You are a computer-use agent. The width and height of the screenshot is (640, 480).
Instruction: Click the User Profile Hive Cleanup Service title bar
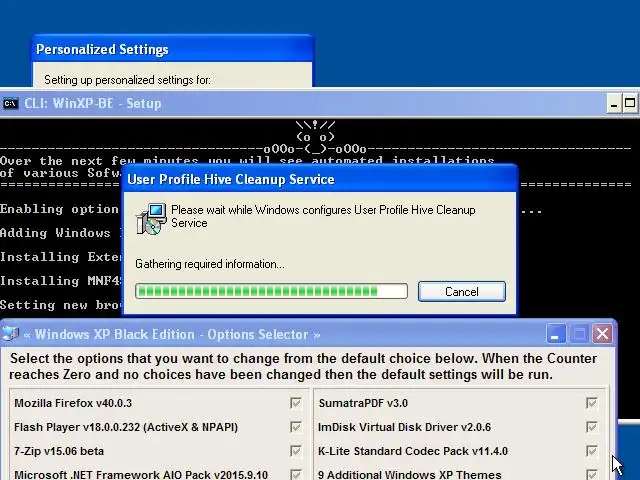(x=320, y=179)
